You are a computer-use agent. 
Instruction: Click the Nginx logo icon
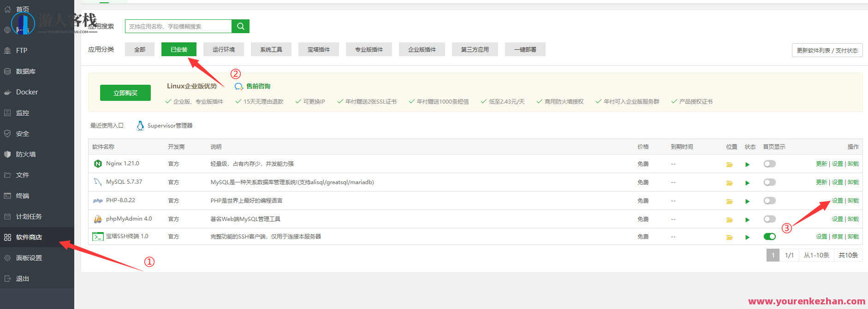click(98, 163)
